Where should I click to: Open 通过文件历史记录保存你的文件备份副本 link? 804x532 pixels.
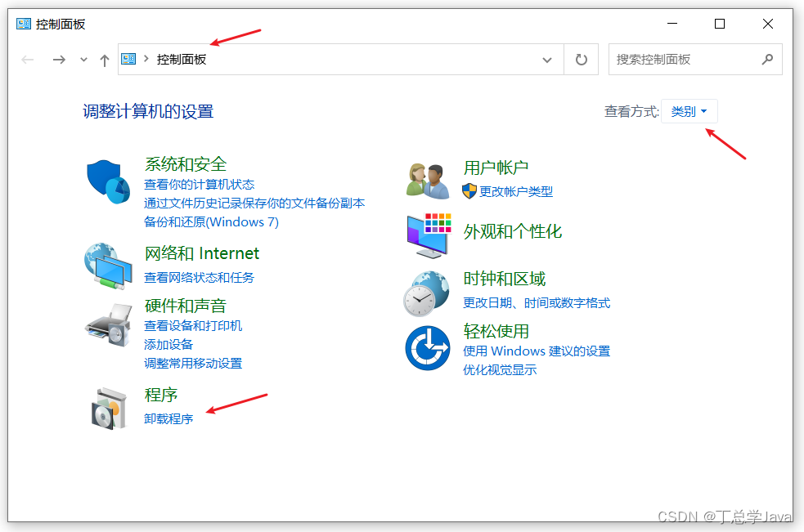[254, 203]
